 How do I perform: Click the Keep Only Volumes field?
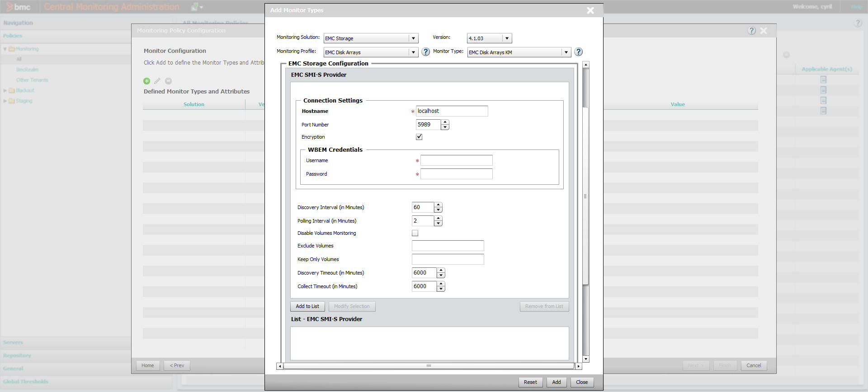click(448, 259)
